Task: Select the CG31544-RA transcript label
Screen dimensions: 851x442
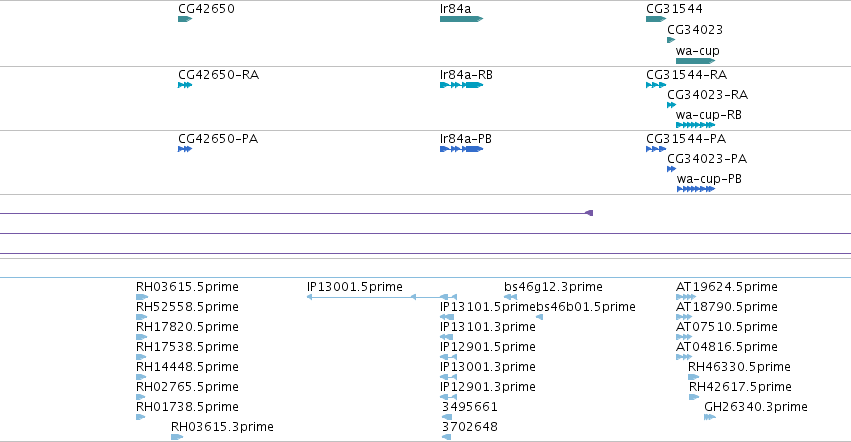Action: (686, 75)
